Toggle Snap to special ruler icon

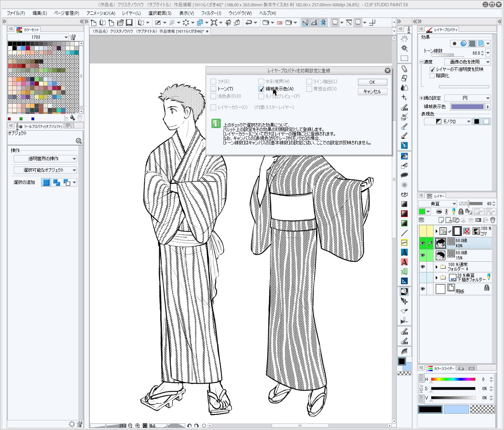[x=314, y=23]
